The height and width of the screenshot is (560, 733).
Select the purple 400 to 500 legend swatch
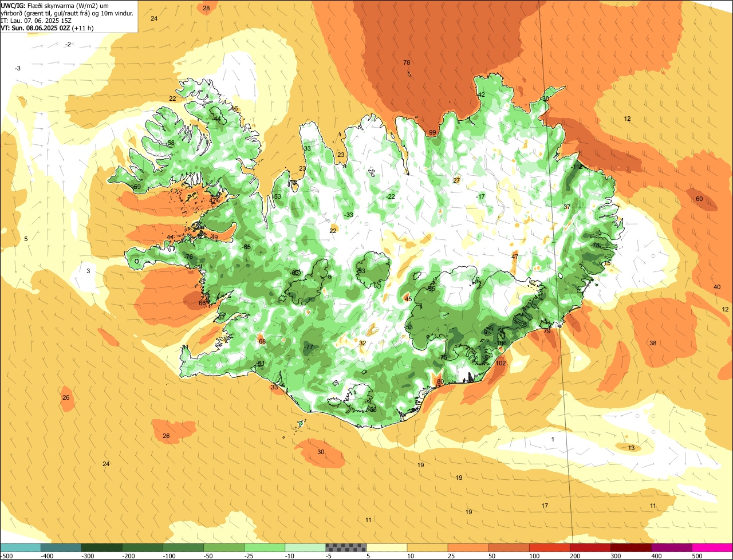point(671,547)
